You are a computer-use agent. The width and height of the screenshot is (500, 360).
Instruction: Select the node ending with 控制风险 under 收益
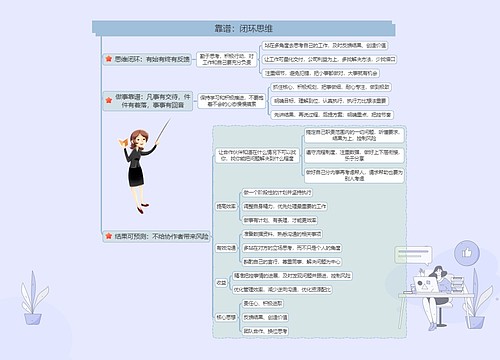pos(292,276)
